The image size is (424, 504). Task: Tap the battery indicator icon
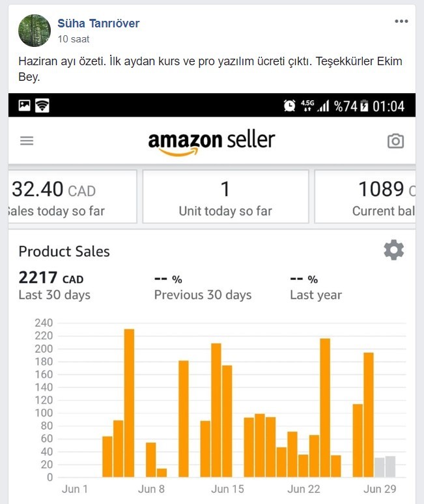click(364, 106)
